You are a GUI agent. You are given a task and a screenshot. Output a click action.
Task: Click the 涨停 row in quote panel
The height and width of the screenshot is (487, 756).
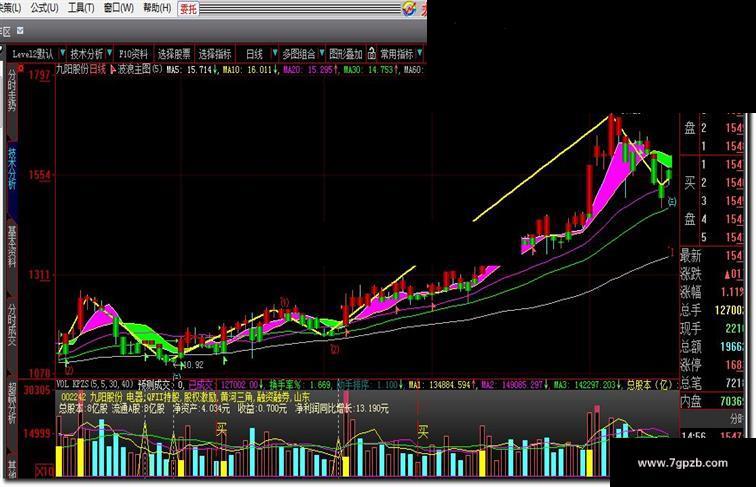tap(712, 365)
